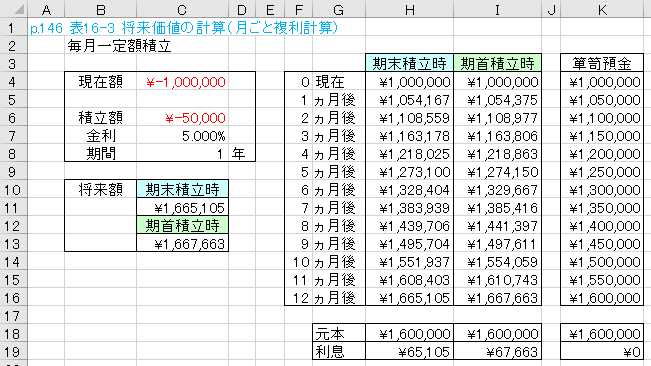Select the ¥1,665,105 cell in column H
Screen dimensions: 651x366
[x=409, y=298]
